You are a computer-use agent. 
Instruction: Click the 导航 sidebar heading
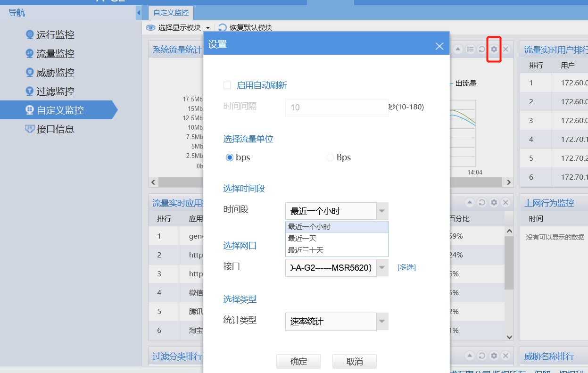pos(17,13)
